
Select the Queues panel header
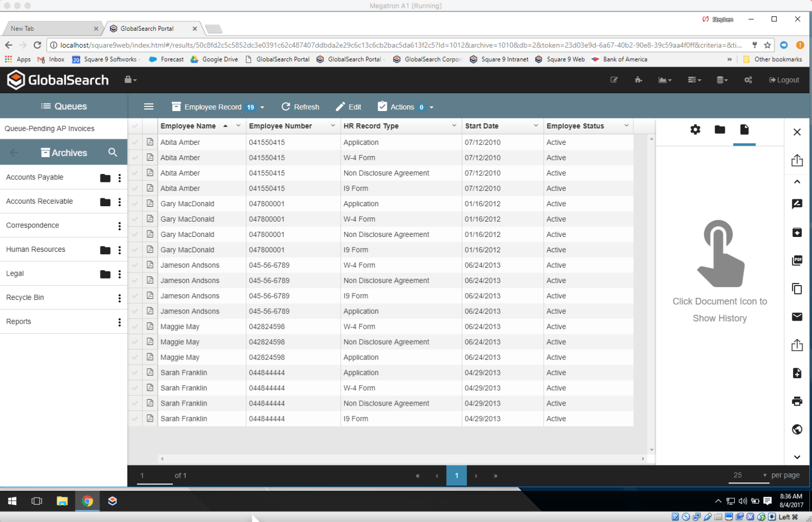click(x=64, y=106)
